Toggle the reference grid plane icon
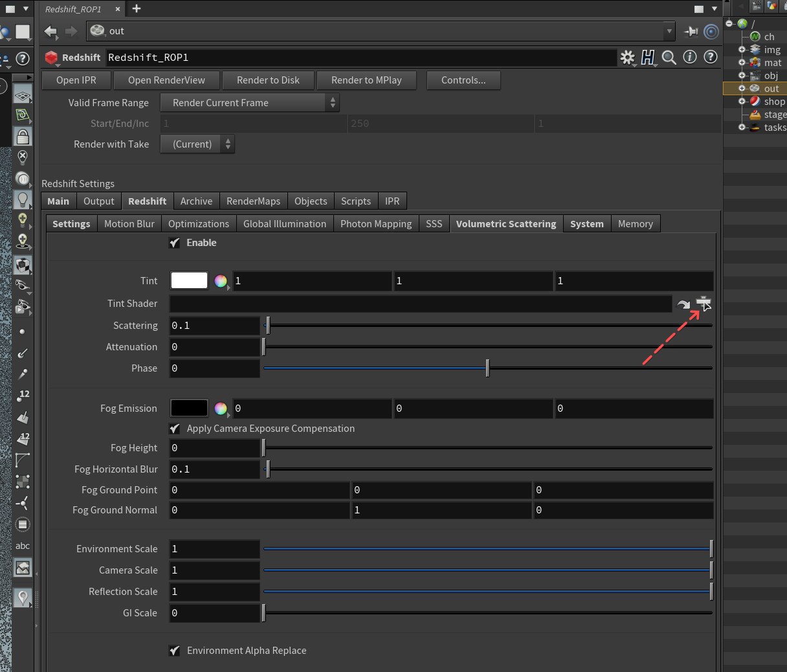Image resolution: width=787 pixels, height=672 pixels. tap(23, 95)
